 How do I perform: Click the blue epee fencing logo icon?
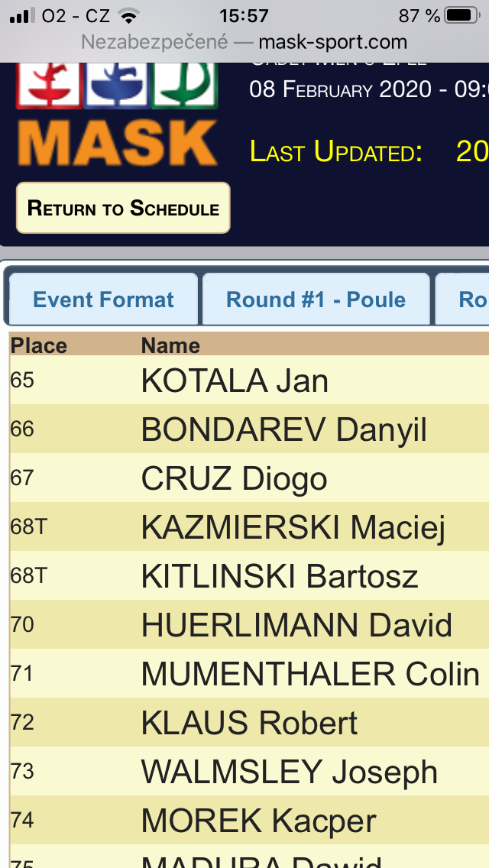[x=117, y=85]
